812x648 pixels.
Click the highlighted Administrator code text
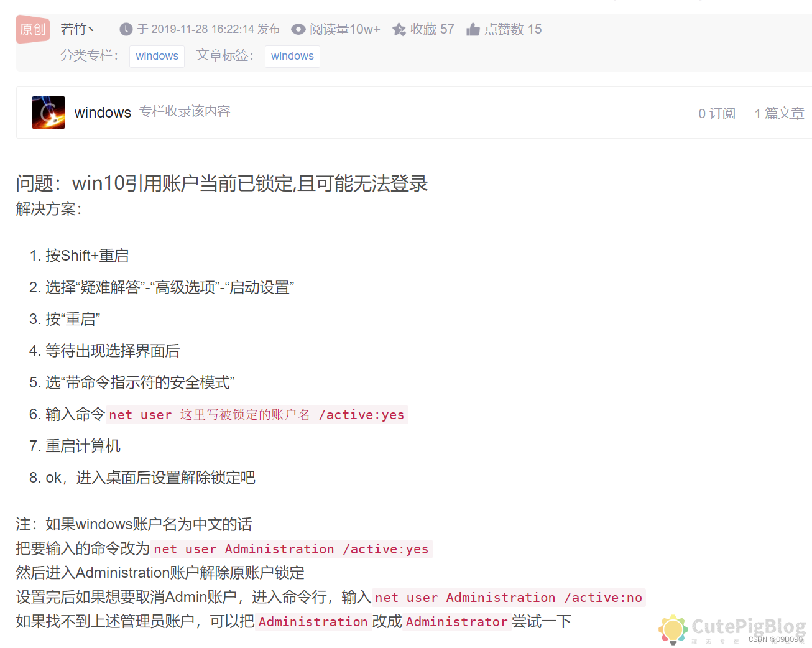coord(456,621)
